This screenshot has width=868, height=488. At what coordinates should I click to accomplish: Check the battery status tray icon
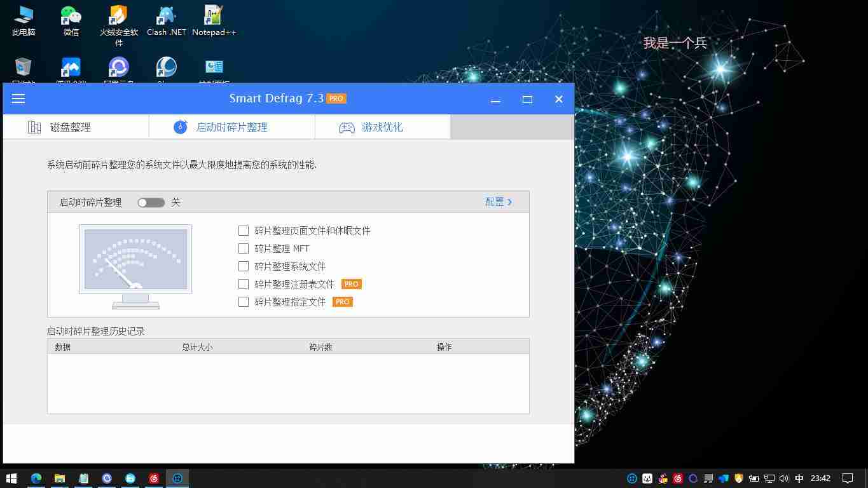coord(754,478)
